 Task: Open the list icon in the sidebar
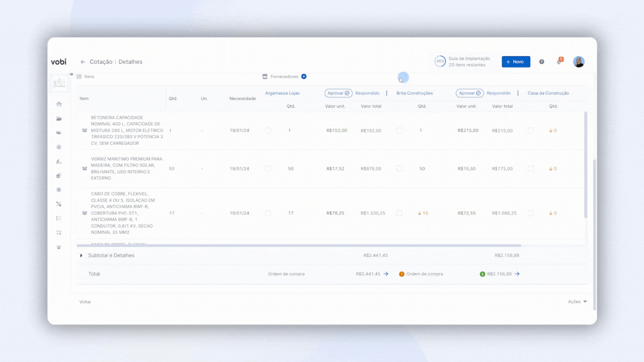tap(59, 218)
